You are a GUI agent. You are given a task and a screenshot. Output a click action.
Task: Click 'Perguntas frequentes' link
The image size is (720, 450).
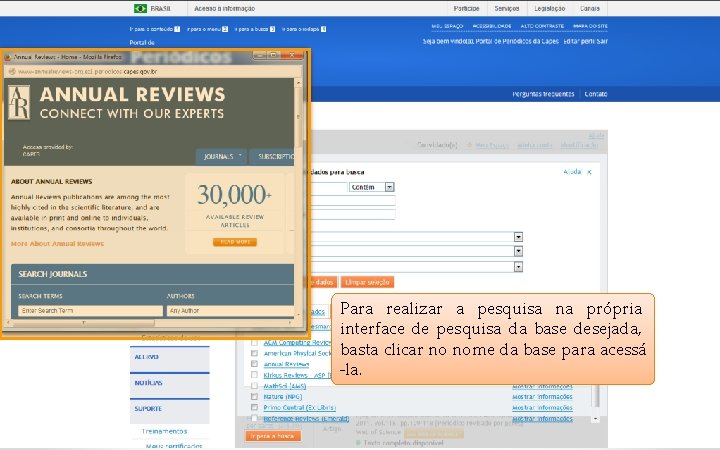coord(543,94)
